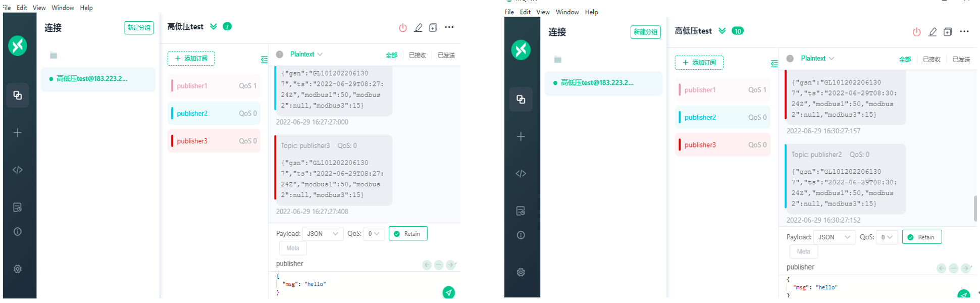Open the three-dots more menu in right window
This screenshot has height=303, width=980.
coord(964,31)
